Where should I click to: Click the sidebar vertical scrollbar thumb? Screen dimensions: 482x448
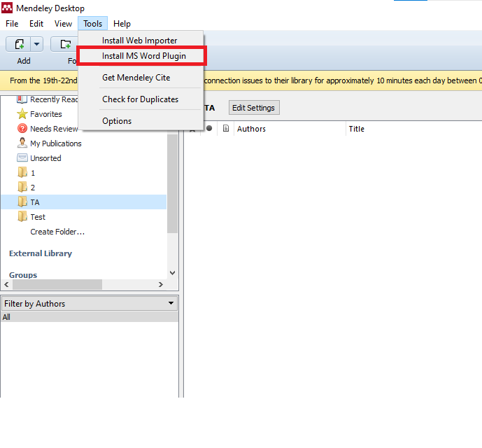coord(173,183)
